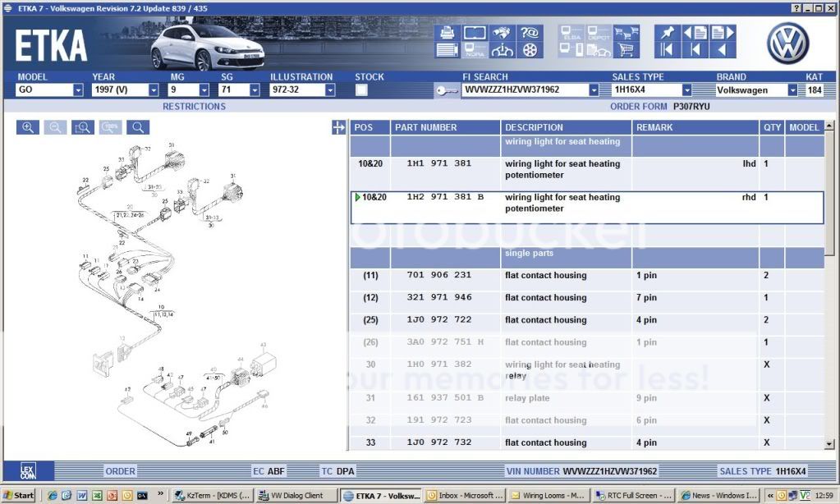Screen dimensions: 840x504
Task: Toggle the STOCK checkbox
Action: click(361, 90)
